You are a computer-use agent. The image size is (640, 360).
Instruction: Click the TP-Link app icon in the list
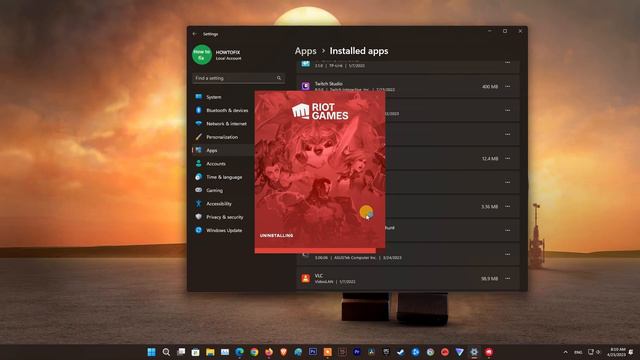tap(305, 64)
